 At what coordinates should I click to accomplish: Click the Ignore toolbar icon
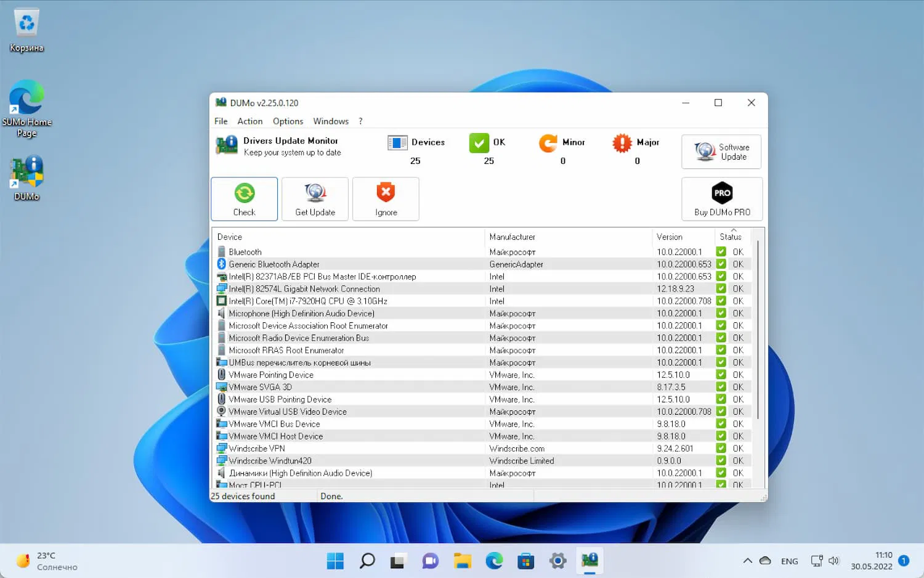coord(386,198)
